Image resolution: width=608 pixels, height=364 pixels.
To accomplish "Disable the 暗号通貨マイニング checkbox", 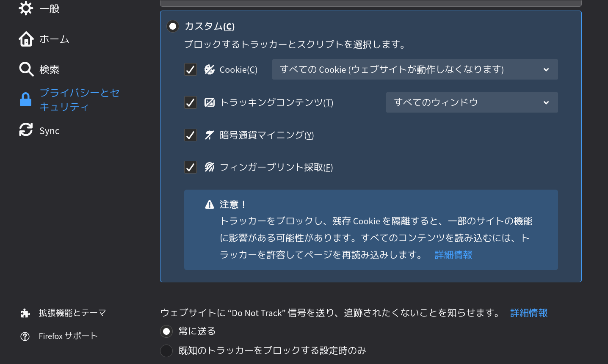I will [191, 135].
